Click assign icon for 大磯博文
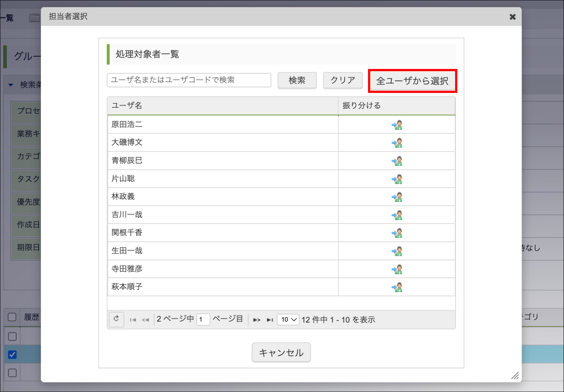 pos(397,143)
